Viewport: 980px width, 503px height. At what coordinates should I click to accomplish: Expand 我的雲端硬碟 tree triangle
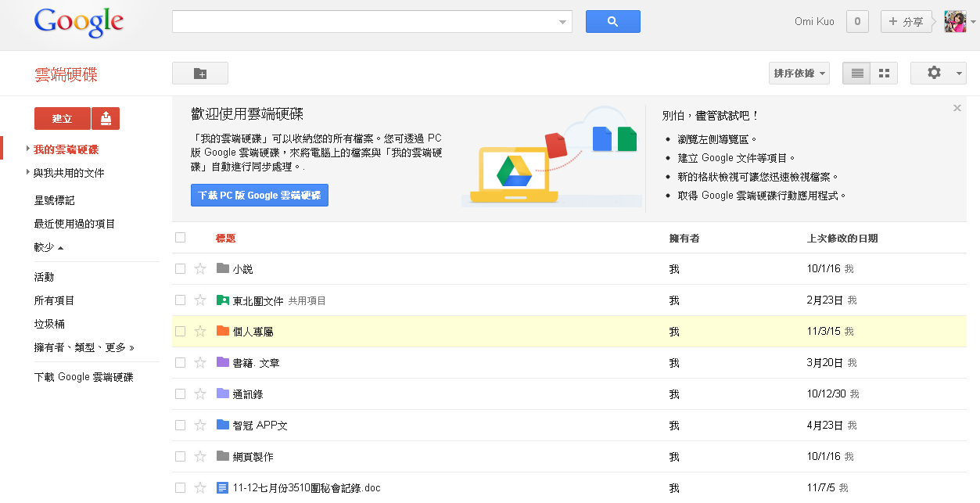[x=28, y=149]
